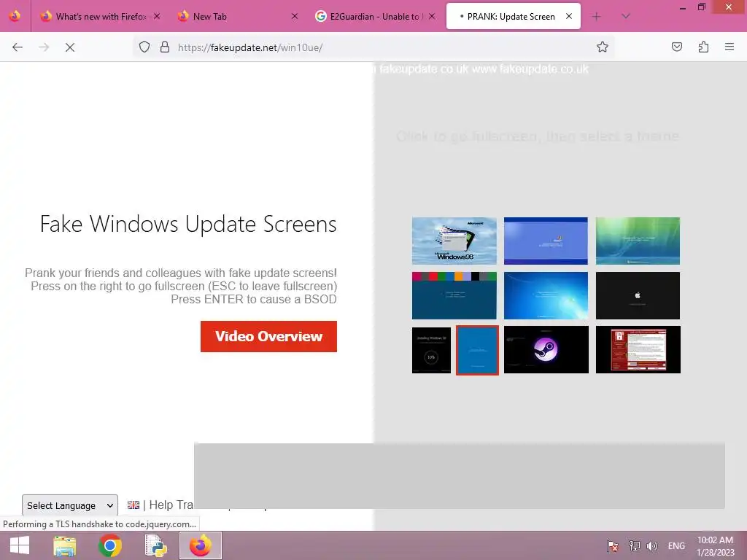Open Save to Pocket icon
Image resolution: width=747 pixels, height=560 pixels.
677,47
